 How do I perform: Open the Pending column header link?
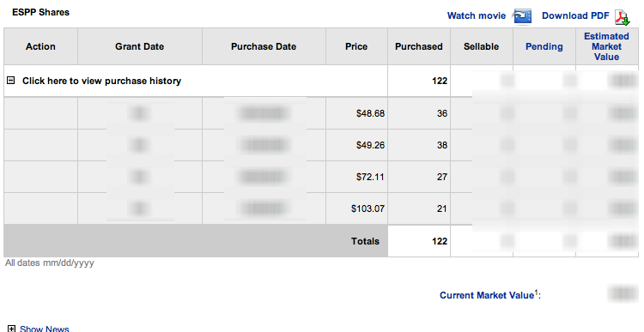[x=544, y=47]
